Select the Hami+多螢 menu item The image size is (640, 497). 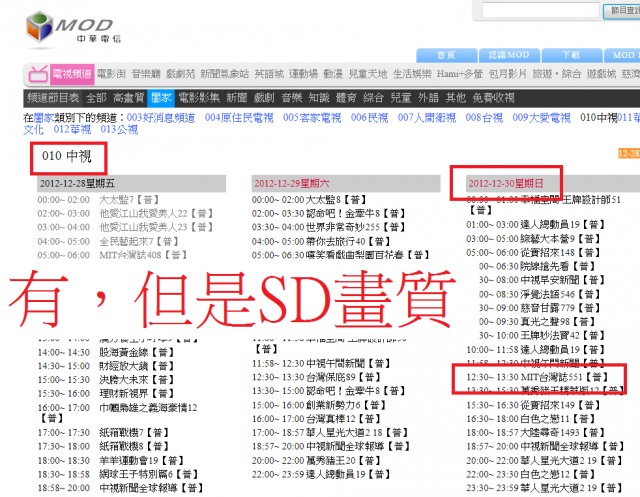[460, 74]
